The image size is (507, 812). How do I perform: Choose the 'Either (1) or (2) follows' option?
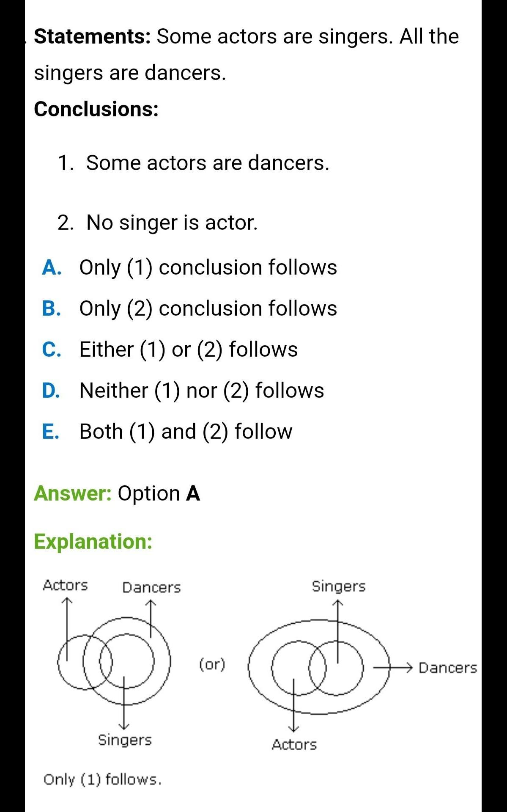pos(188,350)
